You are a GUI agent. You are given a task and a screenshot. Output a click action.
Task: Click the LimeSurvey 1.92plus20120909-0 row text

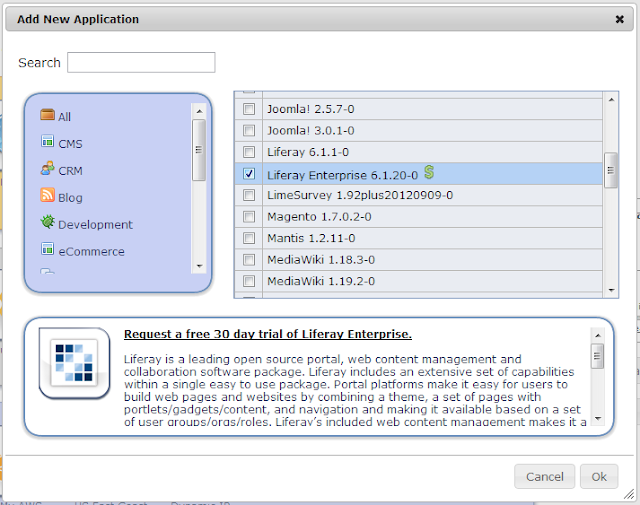pos(360,195)
